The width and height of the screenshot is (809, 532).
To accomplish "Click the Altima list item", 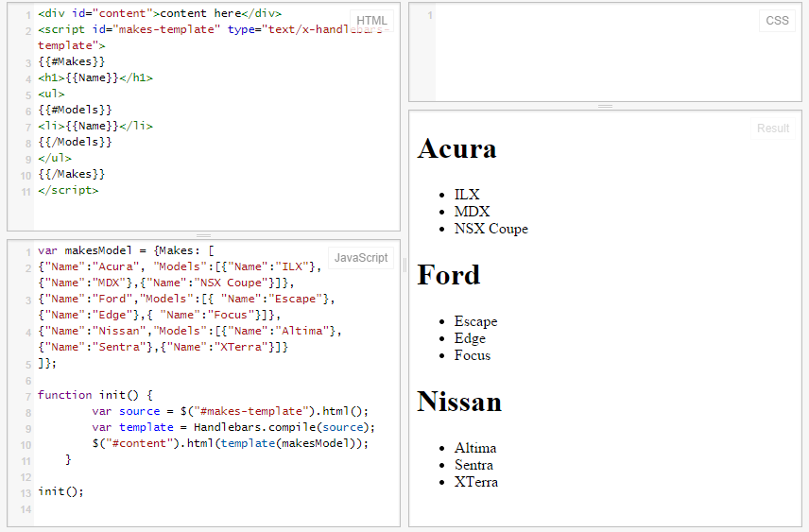I will coord(475,448).
